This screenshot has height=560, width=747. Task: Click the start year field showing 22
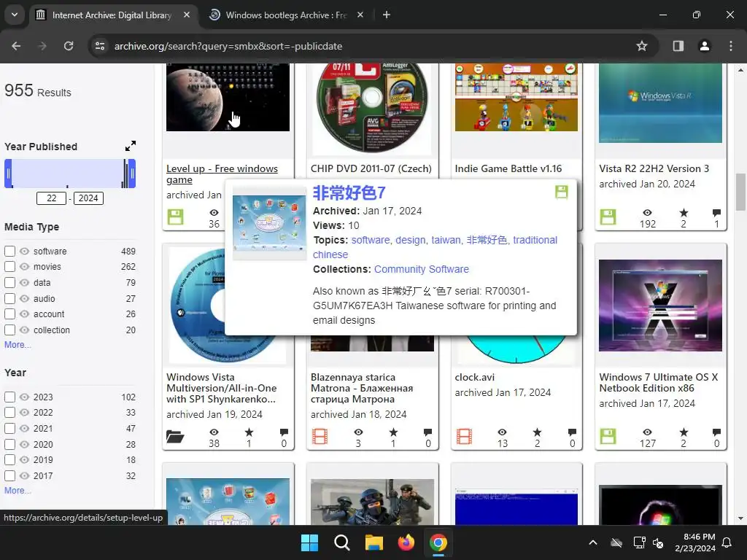(52, 198)
